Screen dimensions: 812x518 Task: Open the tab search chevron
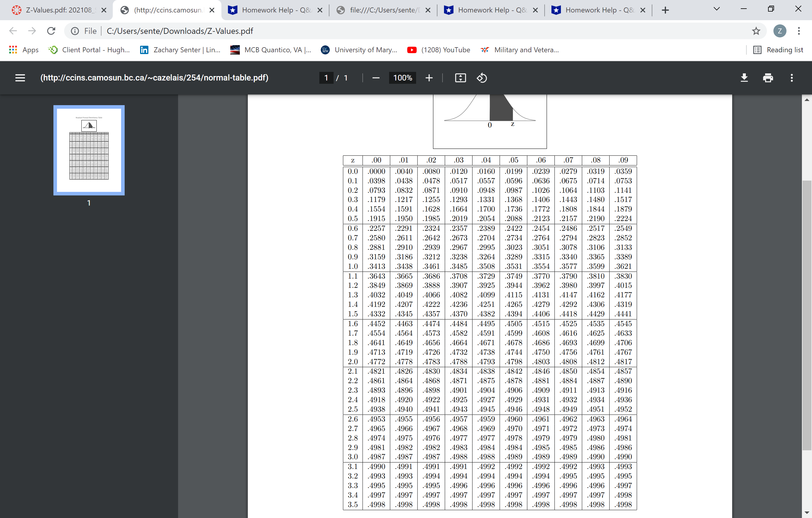[716, 9]
